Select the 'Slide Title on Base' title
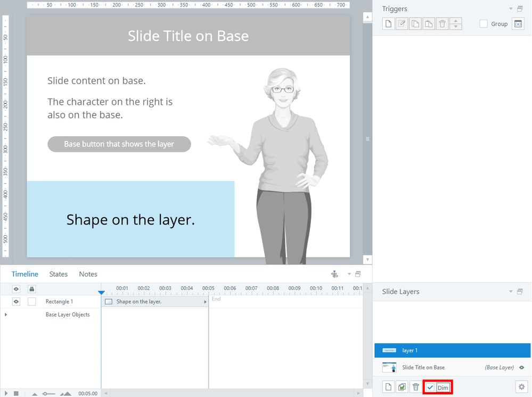The width and height of the screenshot is (532, 397). pos(189,36)
